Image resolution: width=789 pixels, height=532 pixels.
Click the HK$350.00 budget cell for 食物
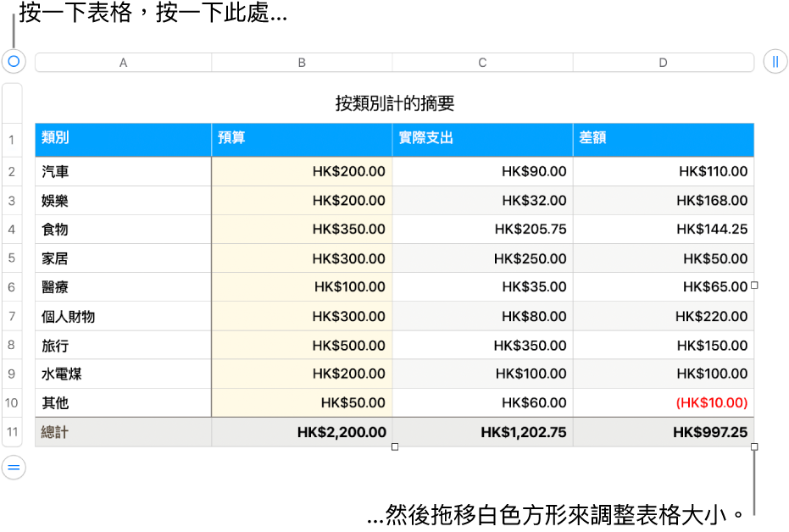click(302, 230)
